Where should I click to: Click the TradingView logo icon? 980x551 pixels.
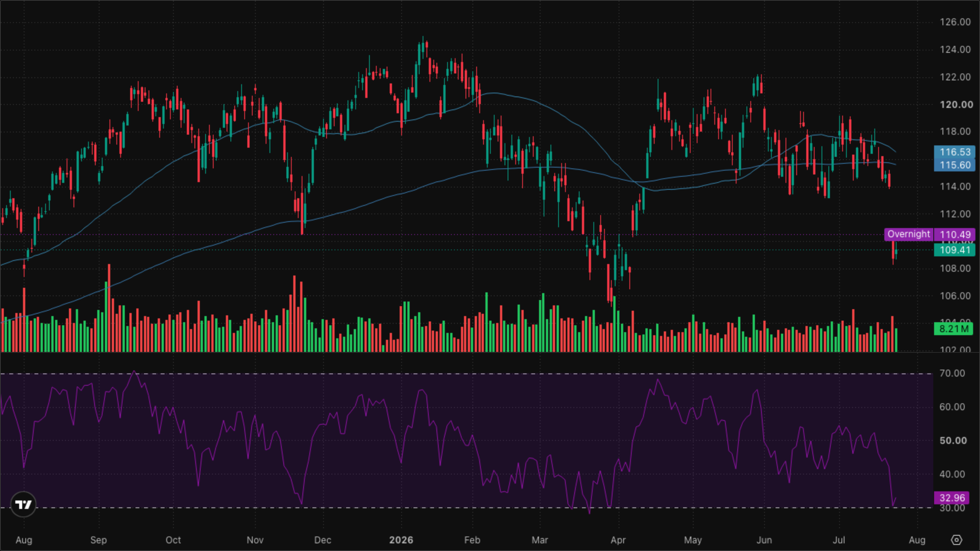coord(23,504)
